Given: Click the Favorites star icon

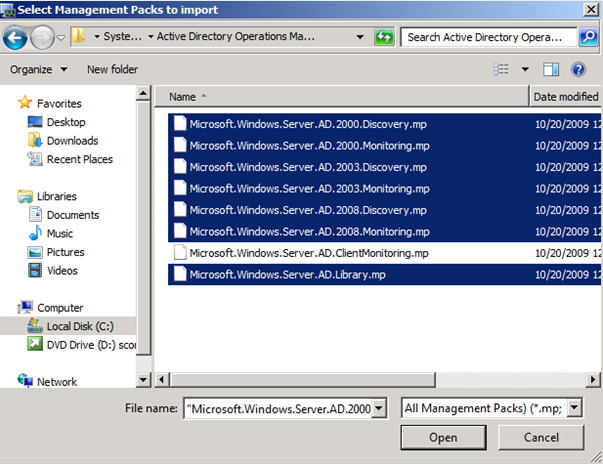Looking at the screenshot, I should coord(25,102).
